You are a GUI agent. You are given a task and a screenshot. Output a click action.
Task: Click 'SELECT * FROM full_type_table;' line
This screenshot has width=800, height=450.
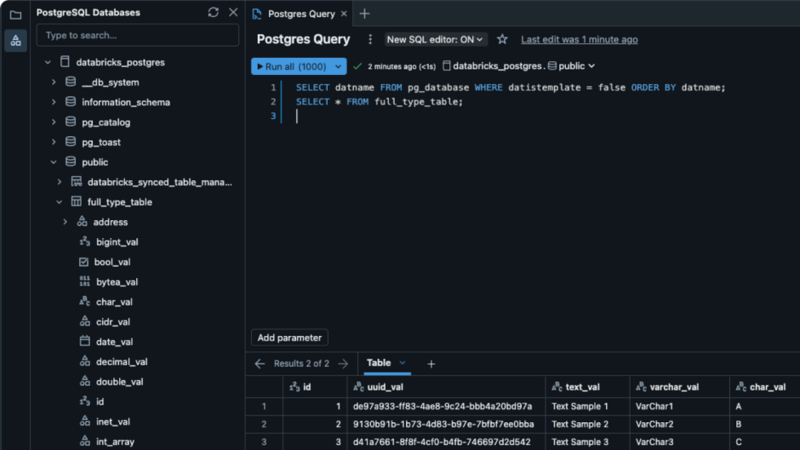coord(380,102)
